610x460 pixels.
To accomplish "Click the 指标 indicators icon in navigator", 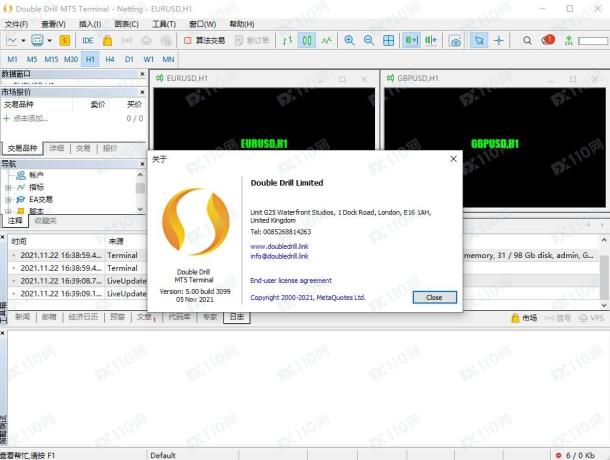I will point(21,187).
